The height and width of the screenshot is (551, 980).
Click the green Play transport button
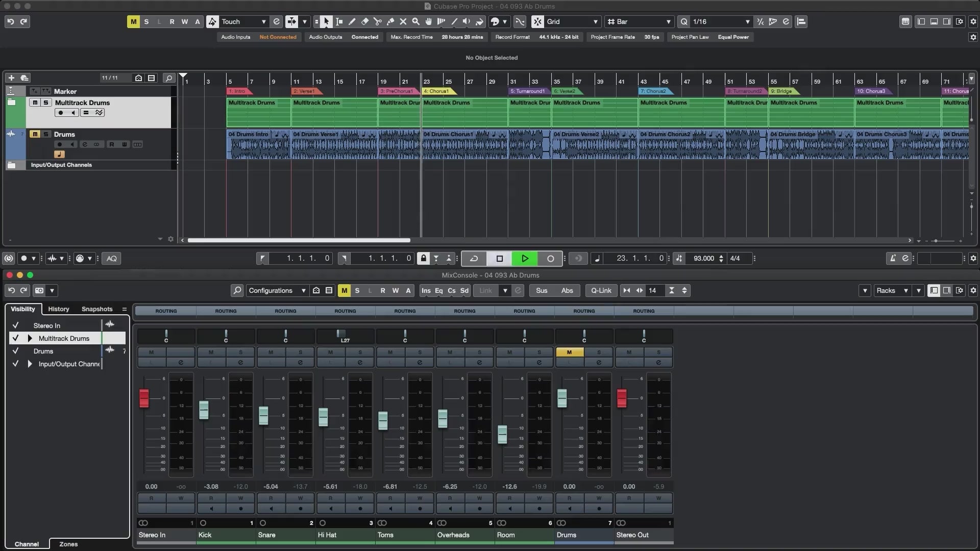tap(525, 258)
